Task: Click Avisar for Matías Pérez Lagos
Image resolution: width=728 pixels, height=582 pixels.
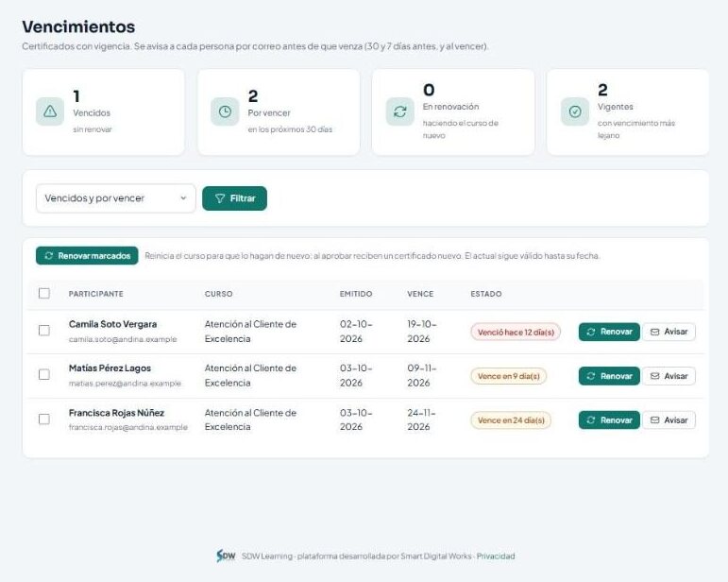Action: [669, 376]
